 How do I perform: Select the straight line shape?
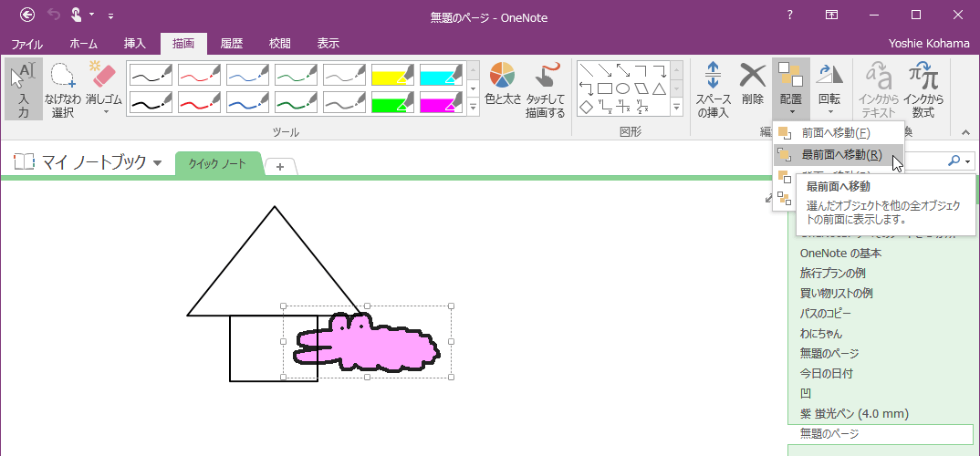coord(586,70)
